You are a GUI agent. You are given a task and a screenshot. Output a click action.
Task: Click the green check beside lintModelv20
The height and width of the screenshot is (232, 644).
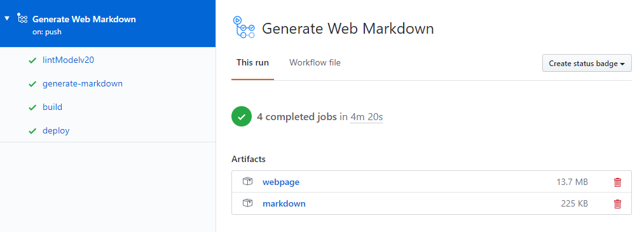tap(32, 60)
